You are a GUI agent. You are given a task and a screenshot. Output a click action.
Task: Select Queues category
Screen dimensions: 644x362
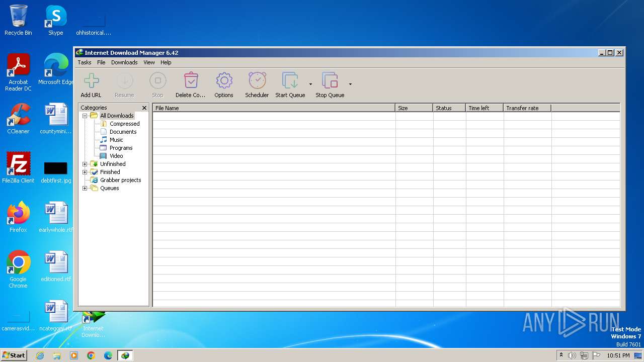coord(110,188)
